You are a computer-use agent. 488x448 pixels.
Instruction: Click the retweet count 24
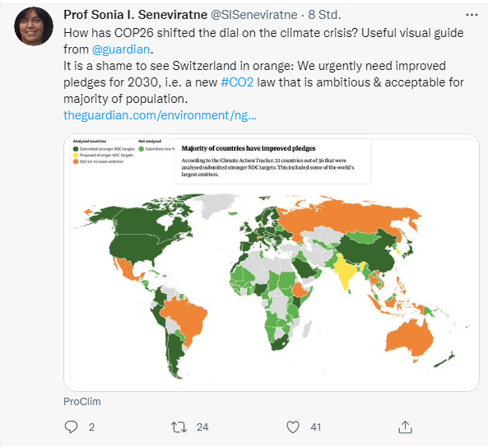(x=202, y=427)
